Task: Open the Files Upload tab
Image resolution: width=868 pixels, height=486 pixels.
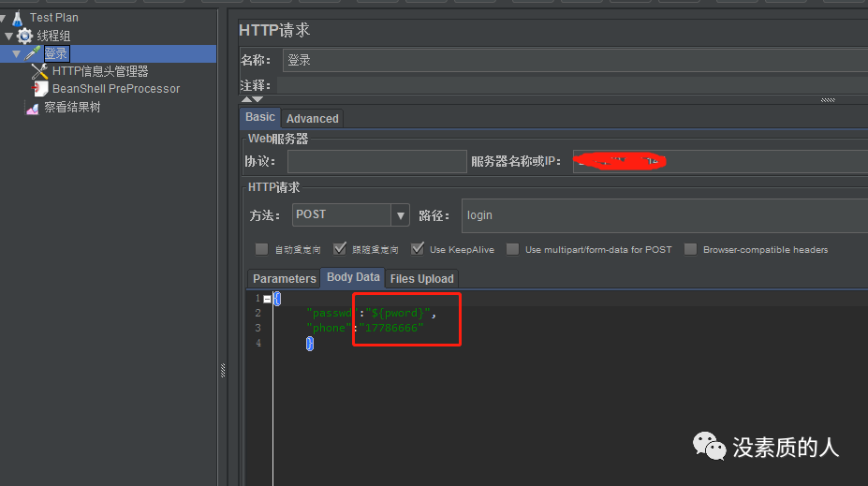Action: point(421,278)
